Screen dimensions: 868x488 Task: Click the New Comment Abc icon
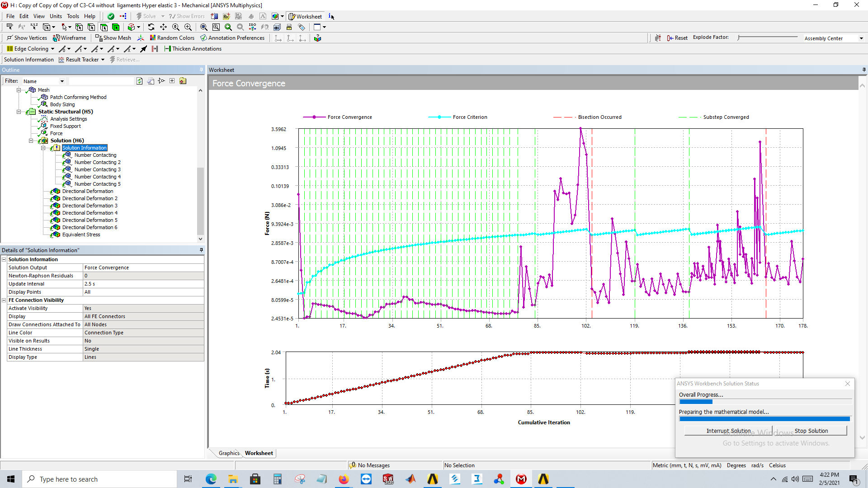[226, 16]
